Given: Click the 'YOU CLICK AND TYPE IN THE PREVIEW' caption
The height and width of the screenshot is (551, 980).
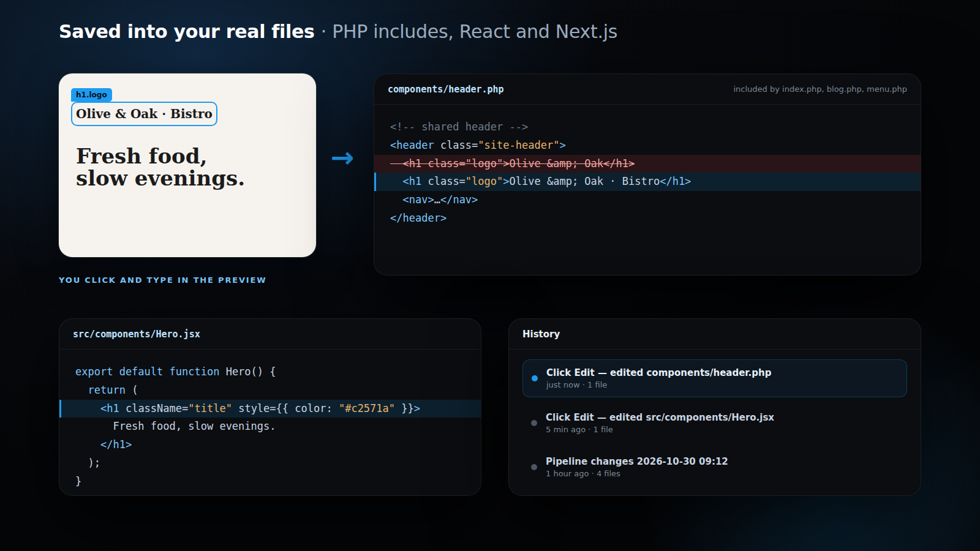Looking at the screenshot, I should click(x=162, y=280).
